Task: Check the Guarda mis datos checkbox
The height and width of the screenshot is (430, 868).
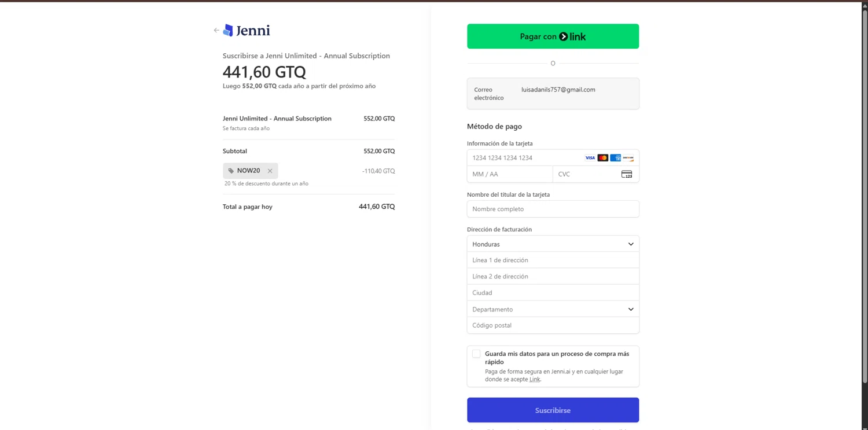Action: point(476,354)
